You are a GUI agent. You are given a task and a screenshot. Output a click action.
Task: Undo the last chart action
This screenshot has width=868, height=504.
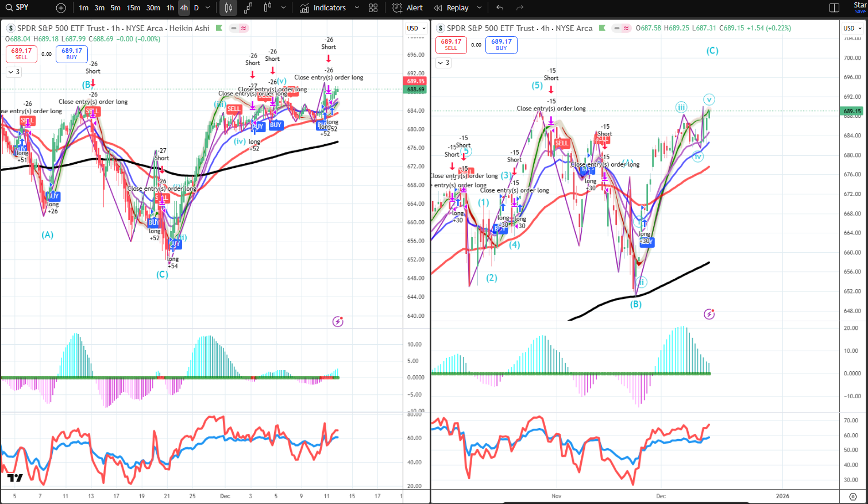pos(500,8)
